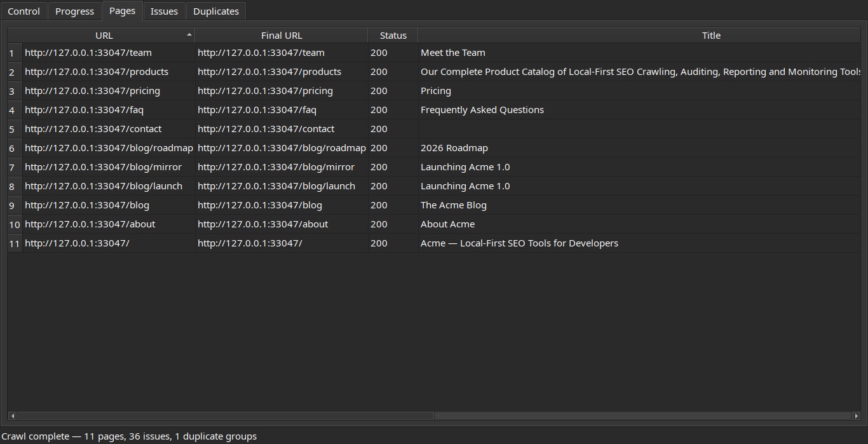The height and width of the screenshot is (444, 868).
Task: Click 'Acme — Local-First SEO Tools' title cell
Action: [x=639, y=243]
